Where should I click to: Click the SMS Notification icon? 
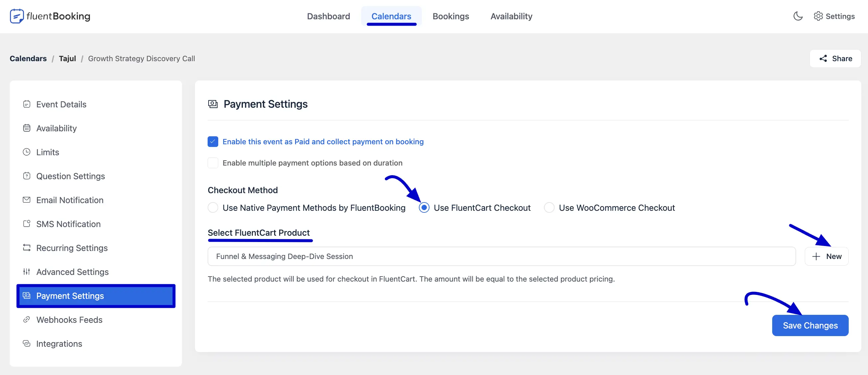tap(27, 224)
